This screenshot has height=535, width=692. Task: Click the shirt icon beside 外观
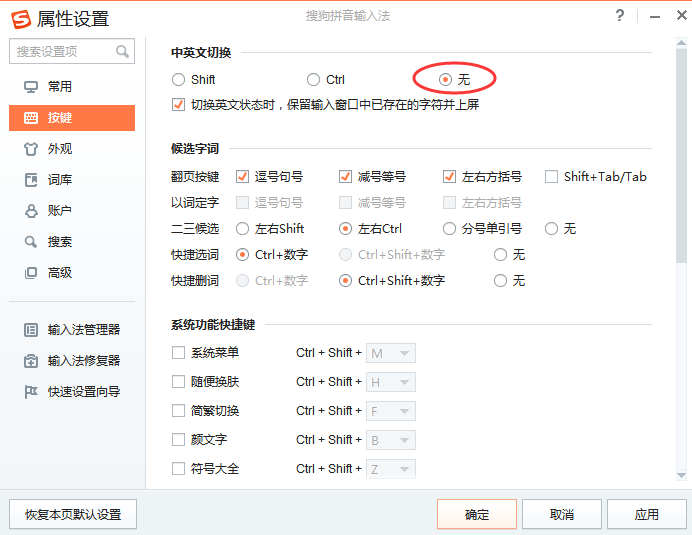pyautogui.click(x=31, y=149)
